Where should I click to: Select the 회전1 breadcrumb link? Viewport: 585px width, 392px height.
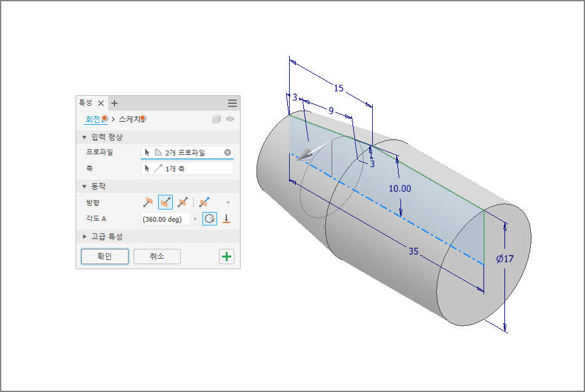point(96,119)
